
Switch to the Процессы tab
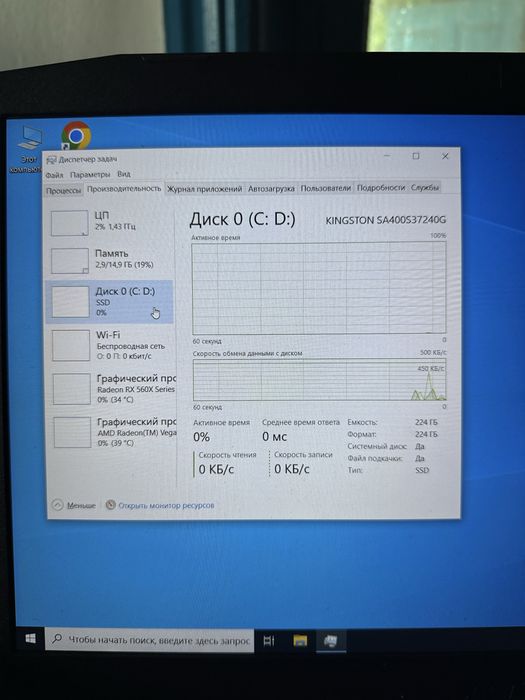tap(63, 190)
